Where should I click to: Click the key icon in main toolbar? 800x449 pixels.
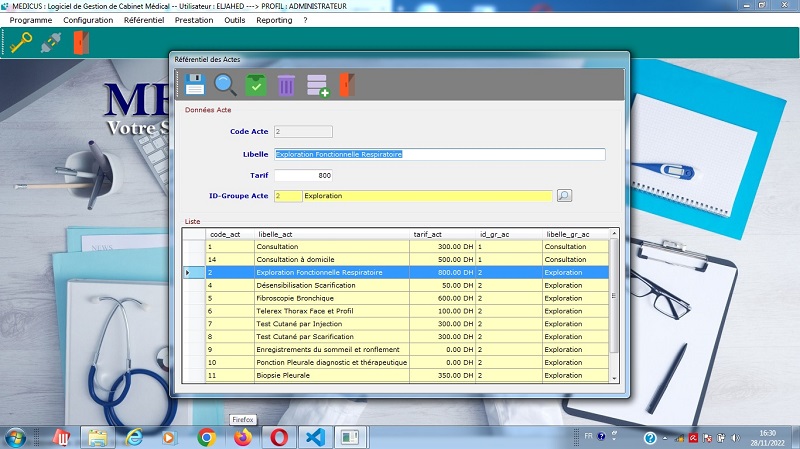21,42
